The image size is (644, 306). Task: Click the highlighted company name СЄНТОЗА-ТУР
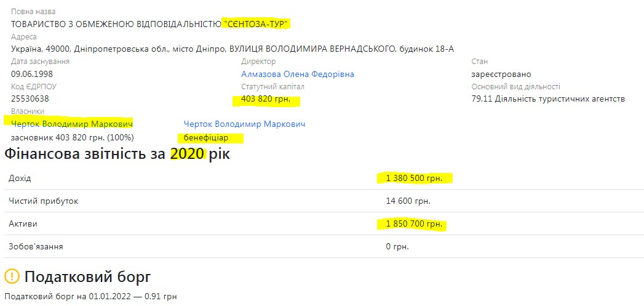tap(256, 24)
